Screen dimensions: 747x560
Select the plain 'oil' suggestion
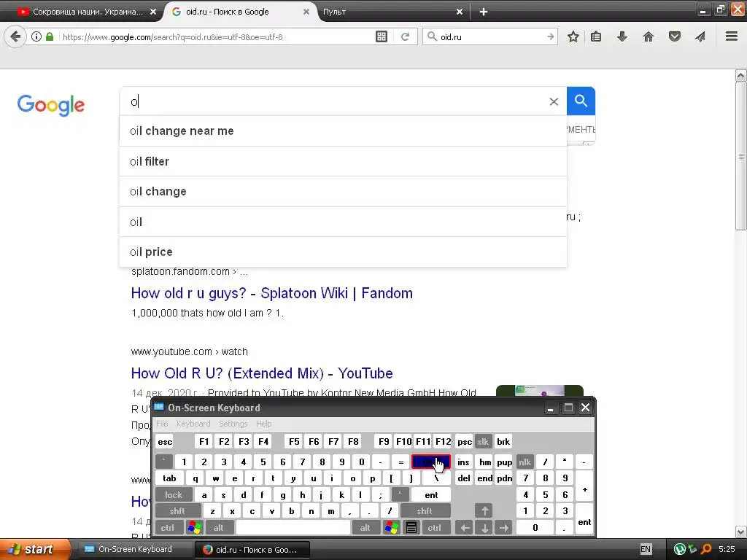point(343,222)
